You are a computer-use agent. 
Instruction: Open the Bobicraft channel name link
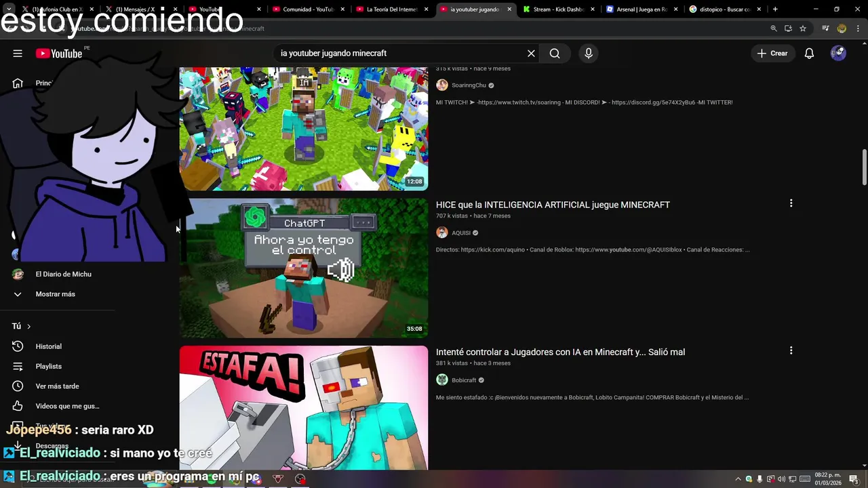[464, 380]
